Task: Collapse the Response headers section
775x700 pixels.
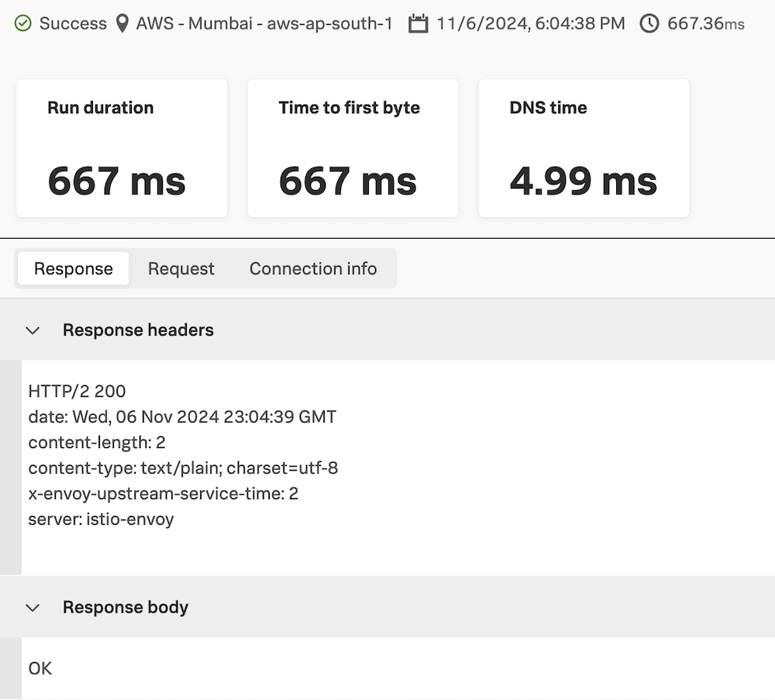Action: tap(137, 330)
